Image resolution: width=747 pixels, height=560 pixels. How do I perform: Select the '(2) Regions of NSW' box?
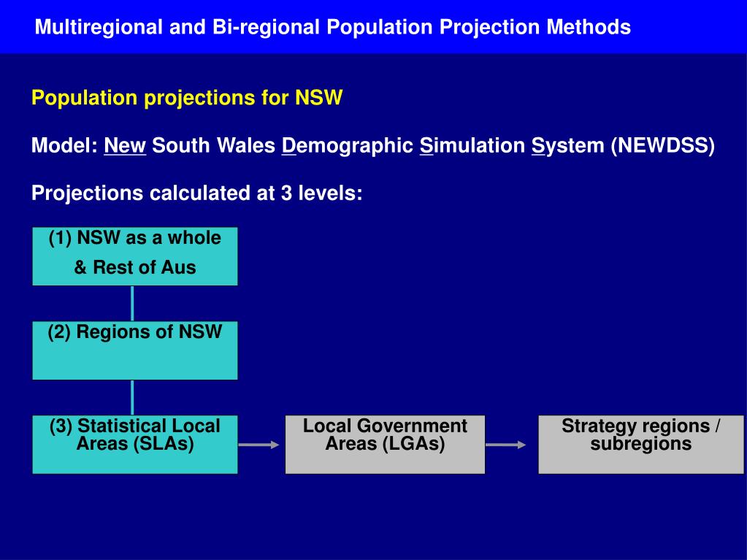coord(135,350)
